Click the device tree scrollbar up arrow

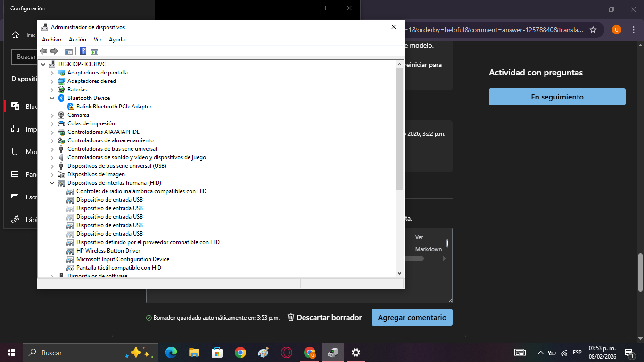coord(400,64)
